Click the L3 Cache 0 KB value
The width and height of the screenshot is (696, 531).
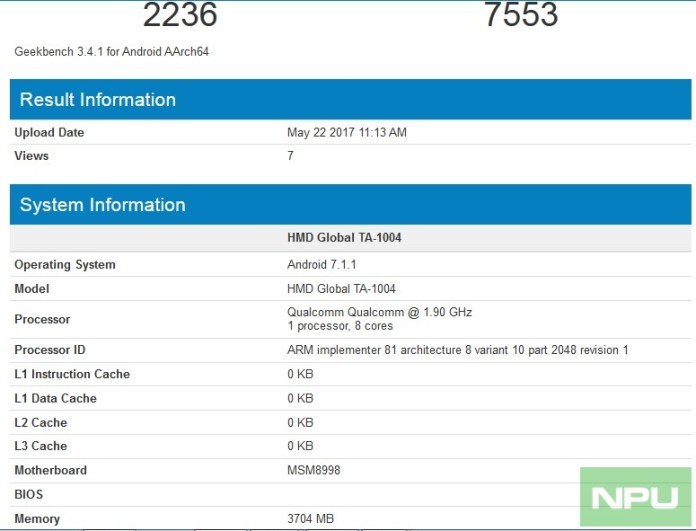[300, 446]
